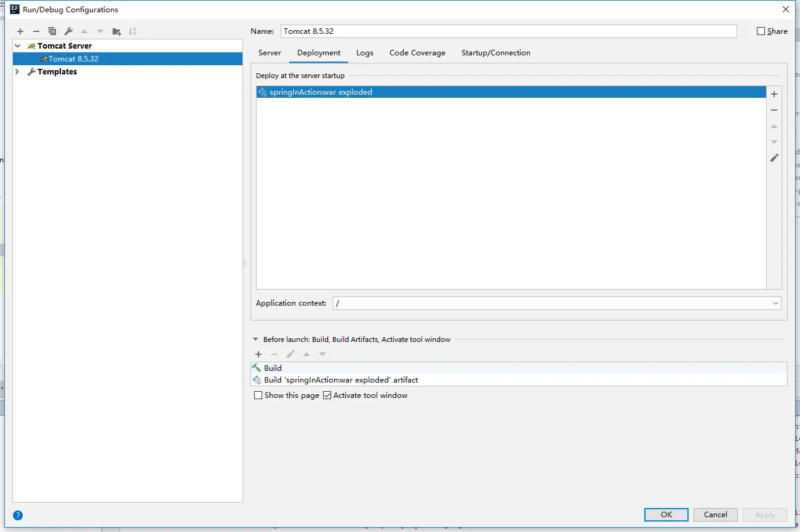Move configuration up in left toolbar
The height and width of the screenshot is (532, 800).
84,31
